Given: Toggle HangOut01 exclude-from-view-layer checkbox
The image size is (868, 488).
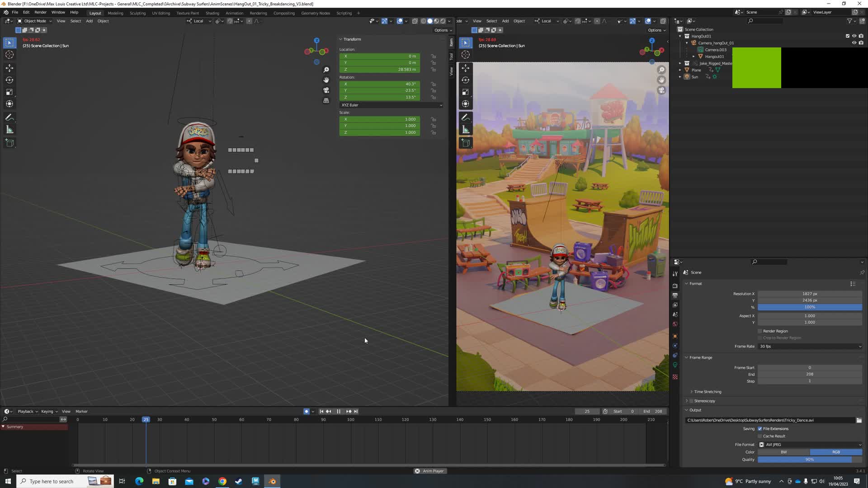Looking at the screenshot, I should click(x=848, y=36).
